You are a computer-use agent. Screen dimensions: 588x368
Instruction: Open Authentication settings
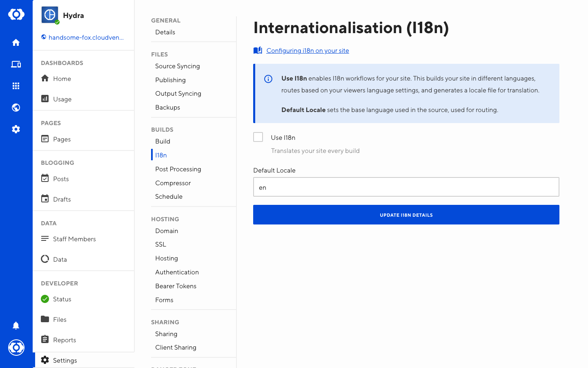177,272
